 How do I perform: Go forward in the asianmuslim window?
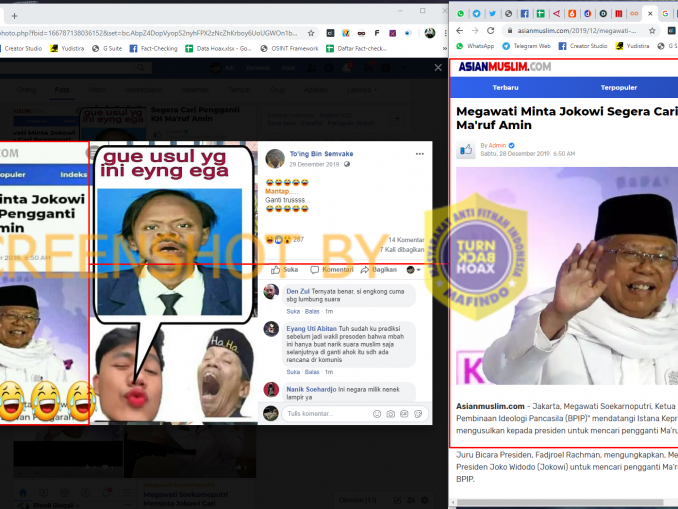pos(475,31)
